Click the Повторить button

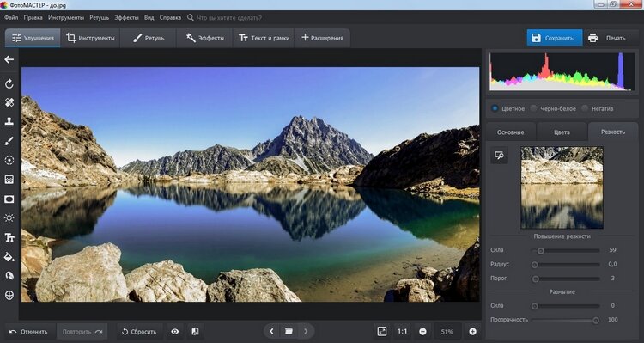82,332
